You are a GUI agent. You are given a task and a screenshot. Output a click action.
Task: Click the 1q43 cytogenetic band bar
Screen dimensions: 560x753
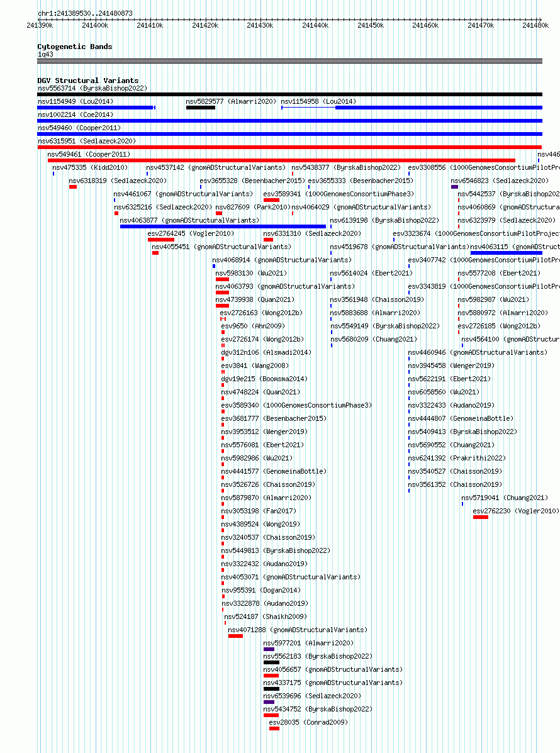(x=289, y=61)
